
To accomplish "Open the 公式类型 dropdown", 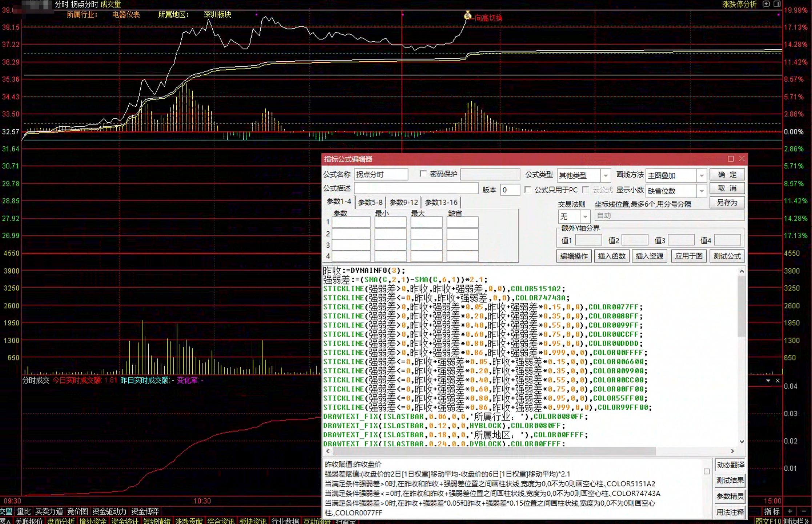I will [x=606, y=176].
